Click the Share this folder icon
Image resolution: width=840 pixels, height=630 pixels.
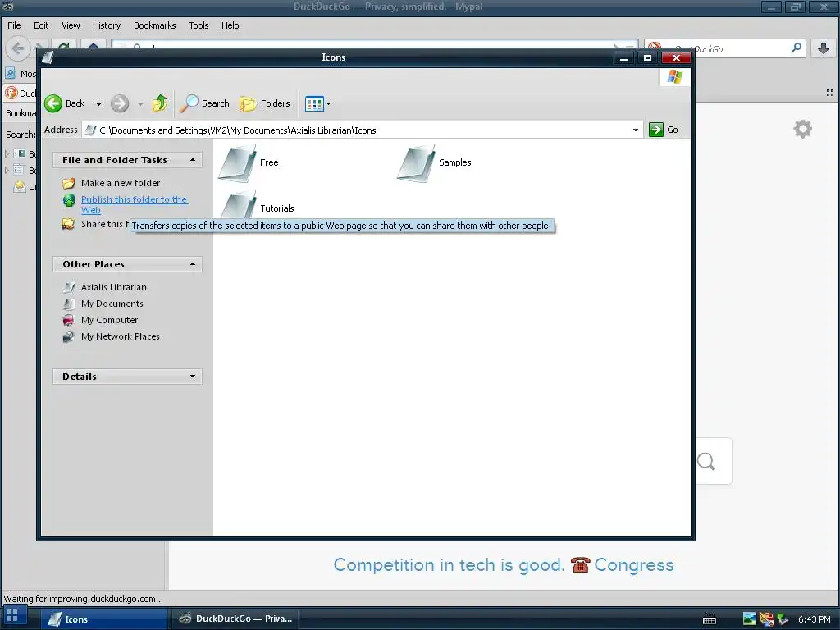coord(69,224)
